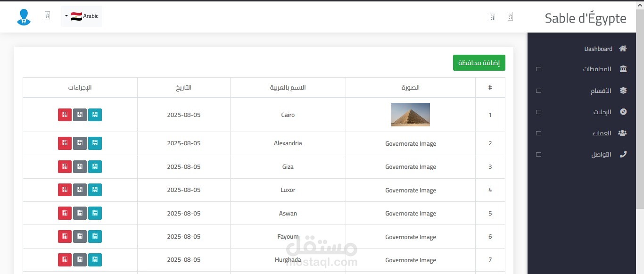Click Governorate Image text in Luxor row
The height and width of the screenshot is (274, 644).
(411, 191)
